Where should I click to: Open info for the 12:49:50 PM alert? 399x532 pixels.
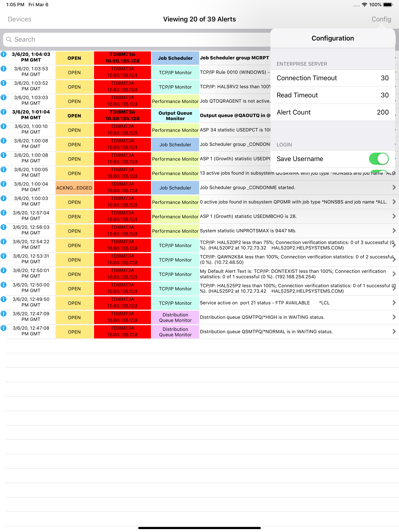[3, 299]
